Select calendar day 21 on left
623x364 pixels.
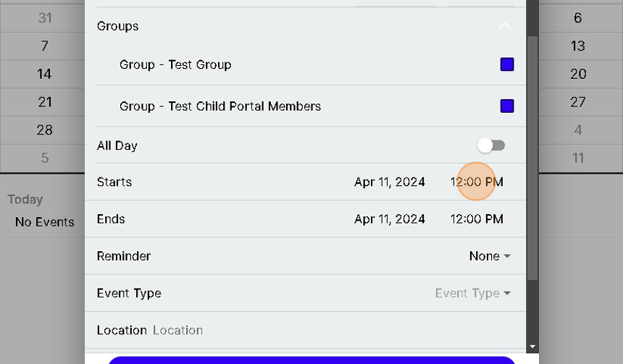pos(45,102)
